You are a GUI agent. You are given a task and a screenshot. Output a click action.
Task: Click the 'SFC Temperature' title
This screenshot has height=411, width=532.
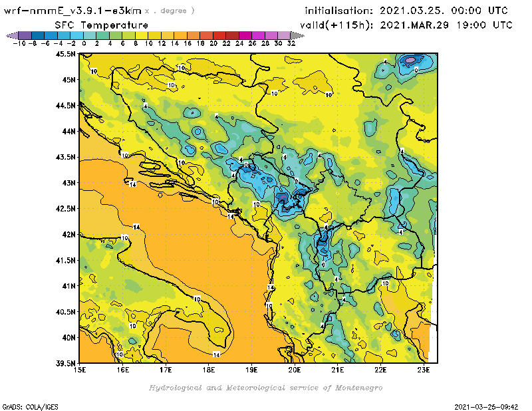tap(102, 25)
